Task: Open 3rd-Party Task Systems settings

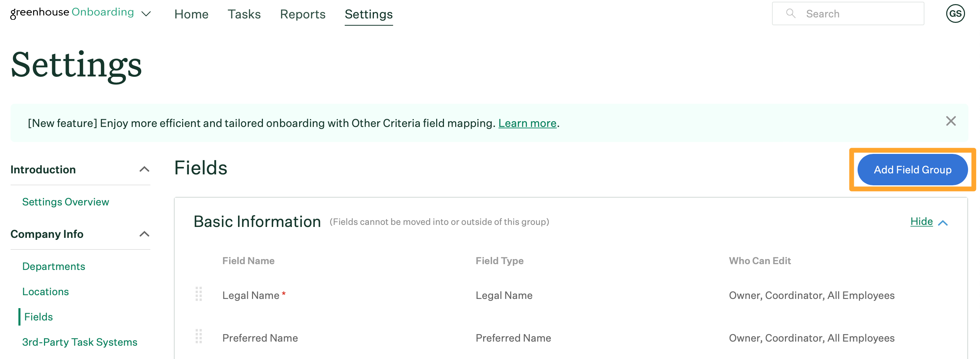Action: [x=79, y=342]
